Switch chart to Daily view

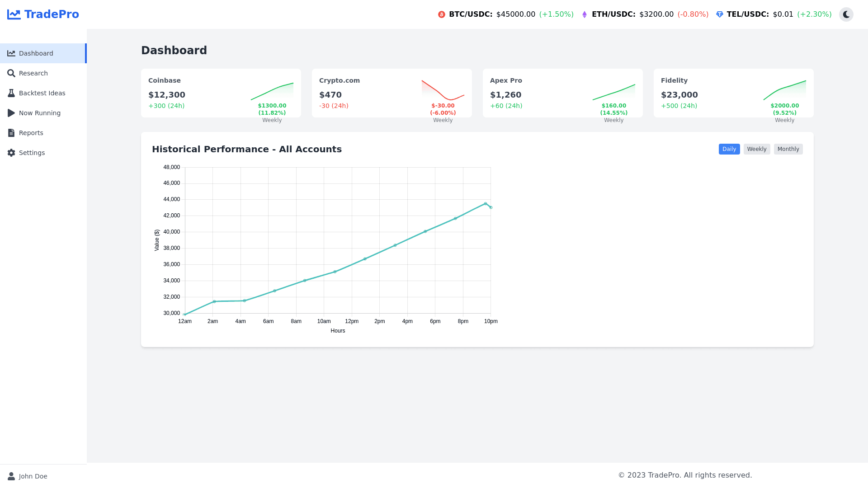tap(729, 149)
